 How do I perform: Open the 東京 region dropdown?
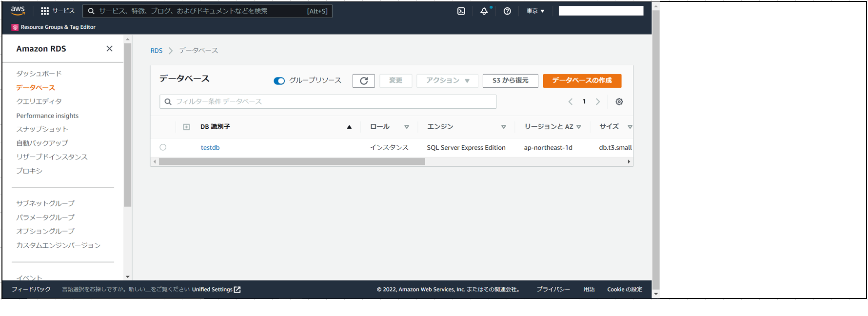click(535, 11)
